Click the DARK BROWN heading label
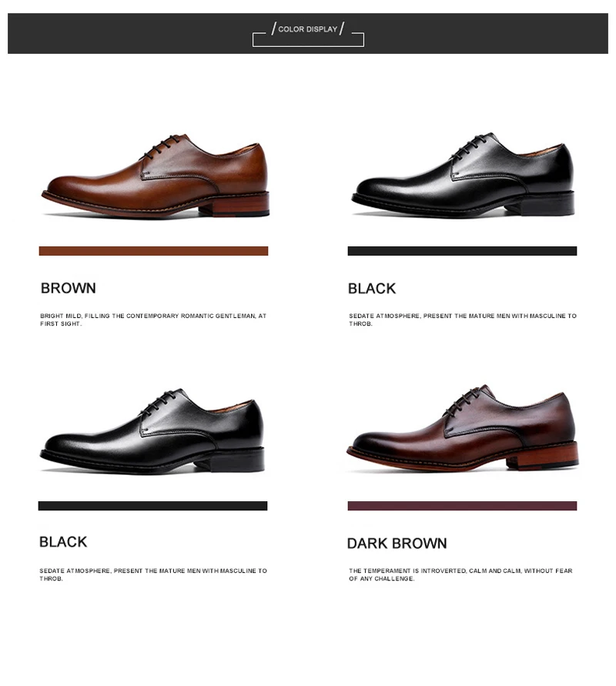616x686 pixels. [397, 544]
